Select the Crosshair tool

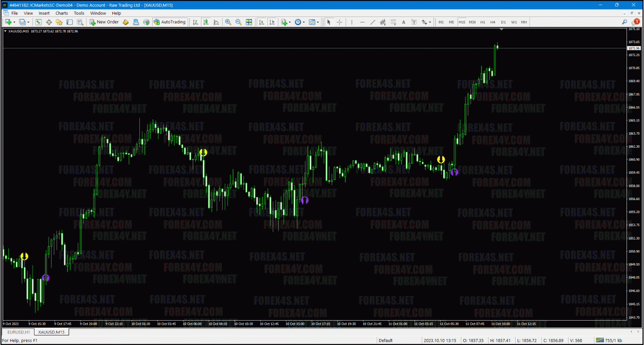339,22
